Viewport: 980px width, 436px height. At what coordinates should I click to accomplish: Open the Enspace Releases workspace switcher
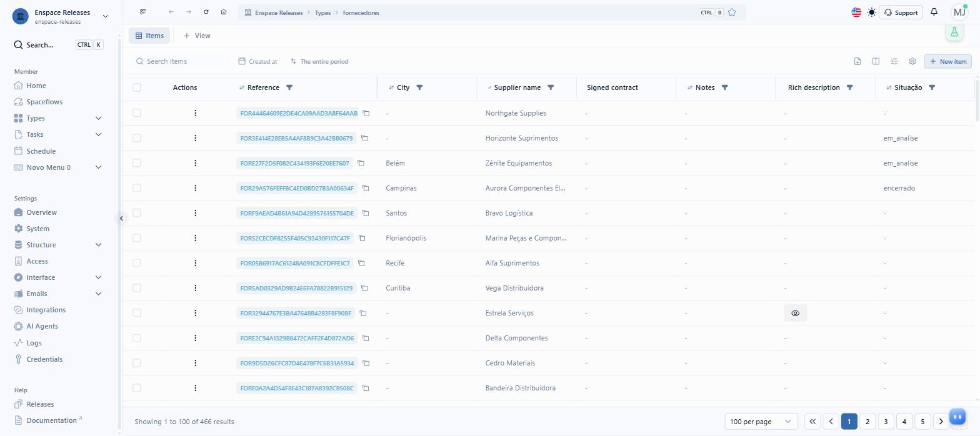(x=60, y=16)
